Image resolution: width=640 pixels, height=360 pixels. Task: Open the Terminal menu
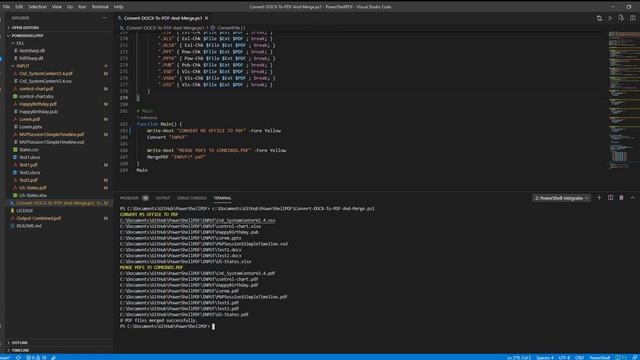tap(100, 7)
